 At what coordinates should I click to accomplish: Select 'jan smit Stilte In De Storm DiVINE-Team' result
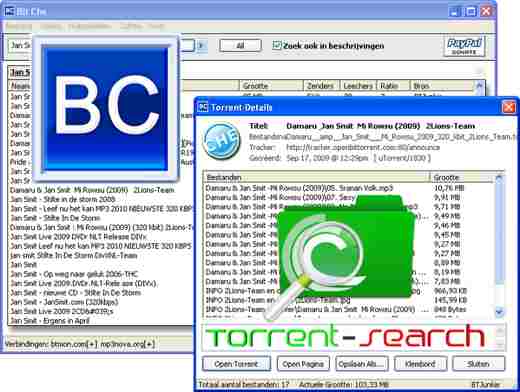(74, 255)
